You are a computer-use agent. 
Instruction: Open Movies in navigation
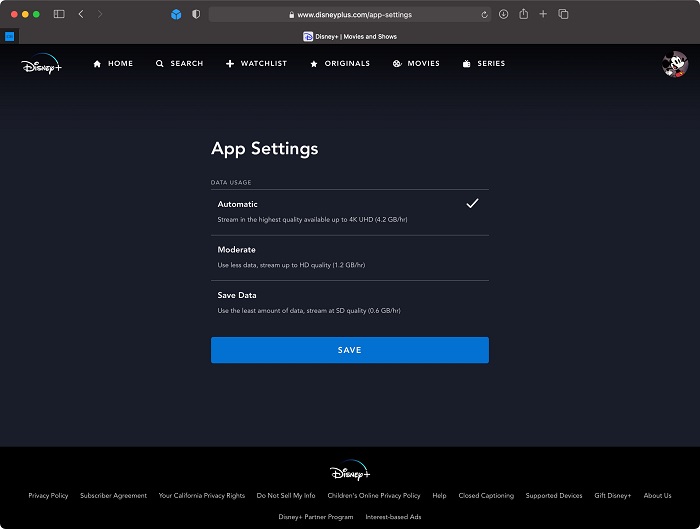(416, 63)
